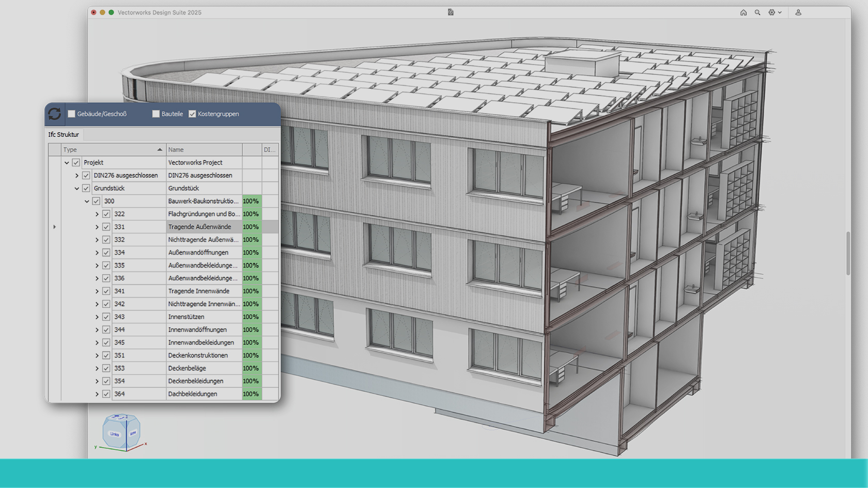Open the settings gear dropdown
The image size is (868, 488).
tap(775, 12)
